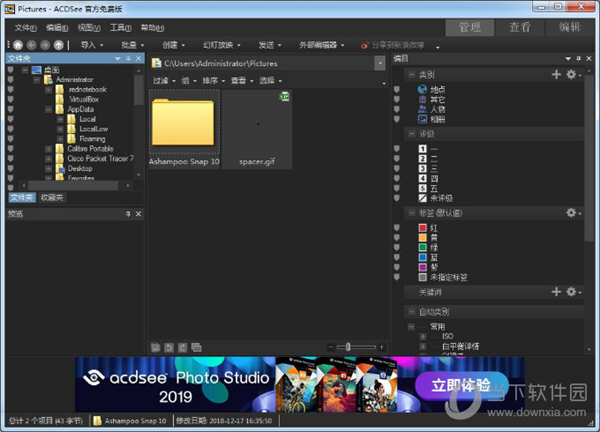Pin the 预览 panel
Screen dimensions: 600x432
pyautogui.click(x=128, y=214)
